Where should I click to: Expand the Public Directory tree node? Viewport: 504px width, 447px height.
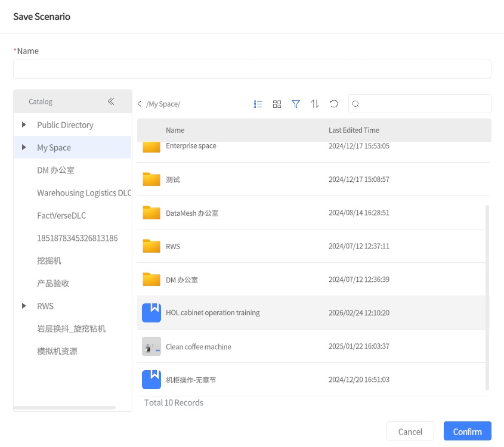(x=24, y=125)
